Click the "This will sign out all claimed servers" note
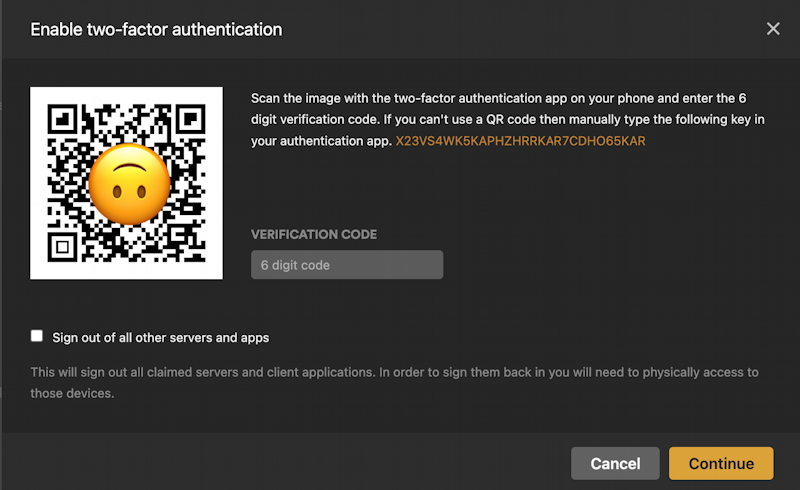The height and width of the screenshot is (490, 800). [394, 382]
